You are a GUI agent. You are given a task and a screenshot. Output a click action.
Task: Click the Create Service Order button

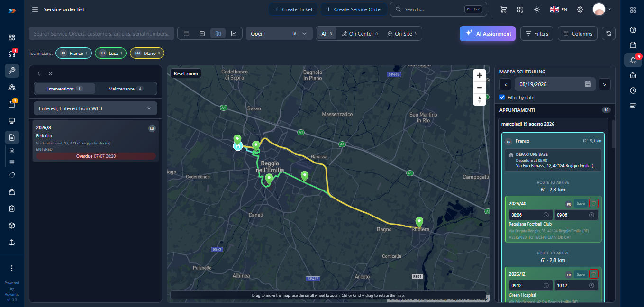(354, 9)
